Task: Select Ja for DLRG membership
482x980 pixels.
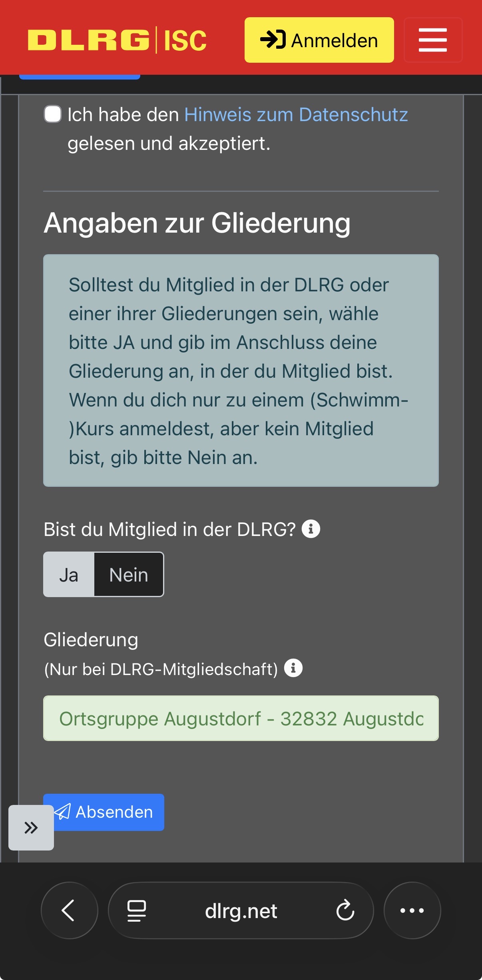Action: pyautogui.click(x=69, y=575)
